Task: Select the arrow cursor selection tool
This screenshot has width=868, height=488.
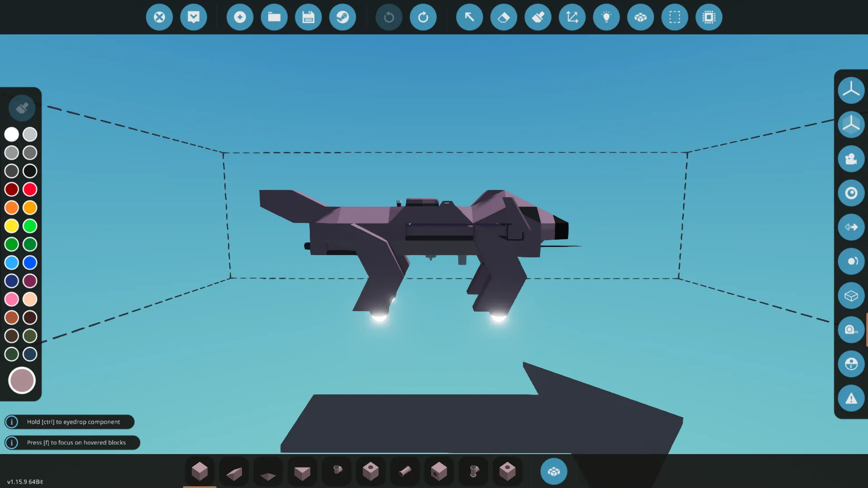Action: point(469,17)
